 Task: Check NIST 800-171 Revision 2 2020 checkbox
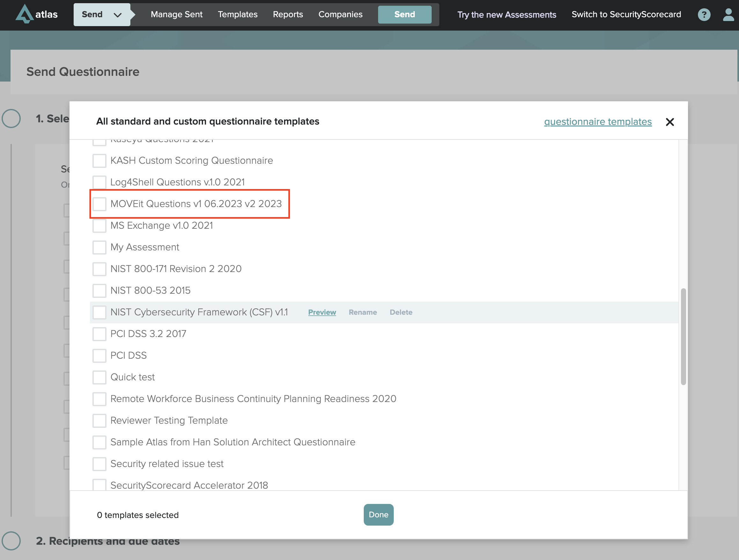99,269
